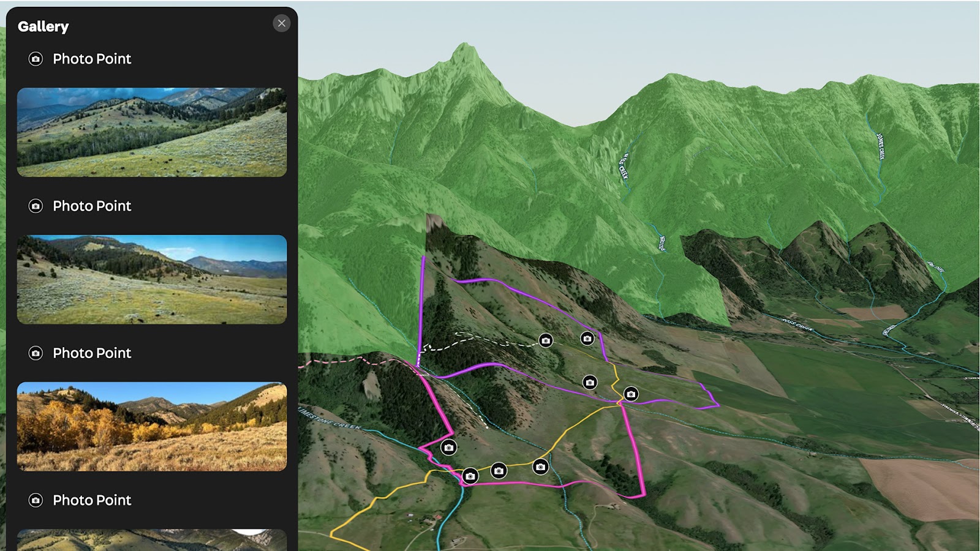This screenshot has height=551, width=980.
Task: Select the leftmost photo marker on the yellow road
Action: coord(470,476)
